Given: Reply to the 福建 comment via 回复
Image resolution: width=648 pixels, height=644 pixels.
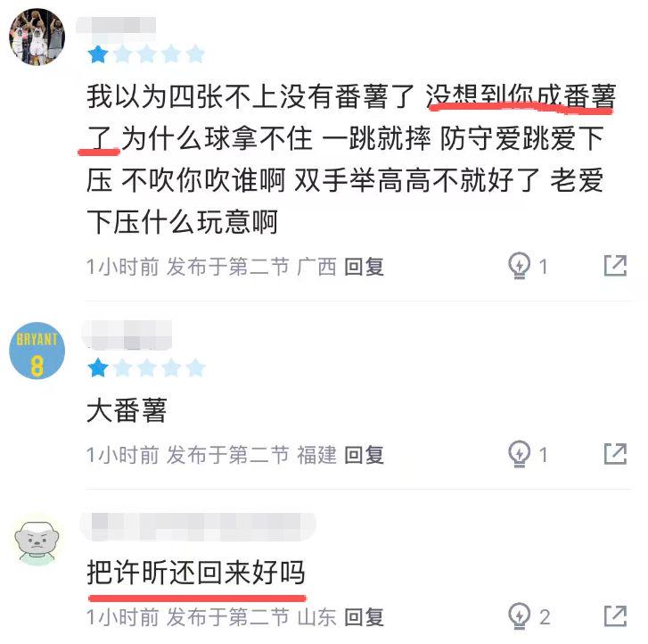Looking at the screenshot, I should click(364, 455).
